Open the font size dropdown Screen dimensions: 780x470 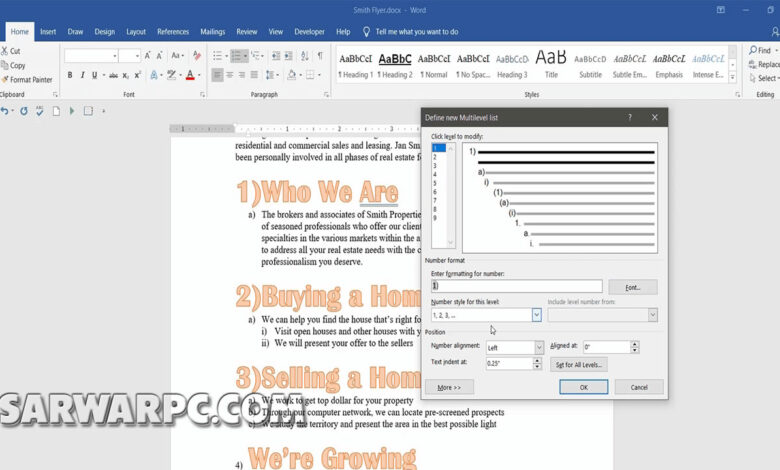[x=137, y=56]
